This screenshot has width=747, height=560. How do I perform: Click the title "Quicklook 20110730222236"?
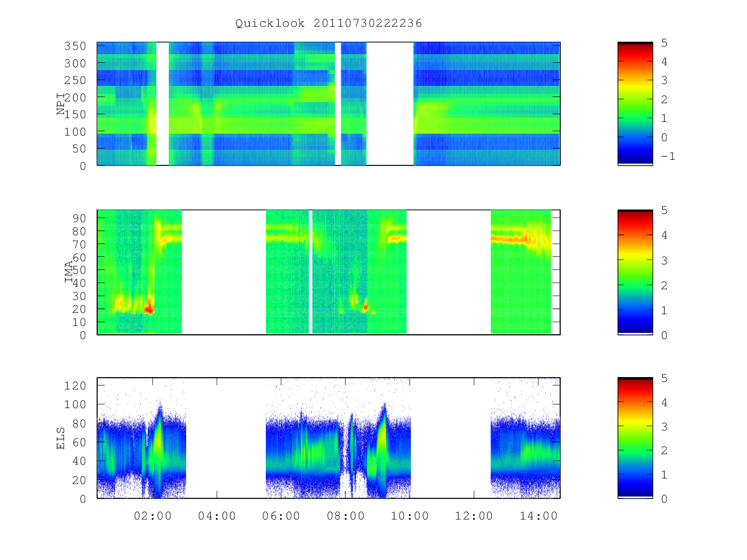coord(329,23)
